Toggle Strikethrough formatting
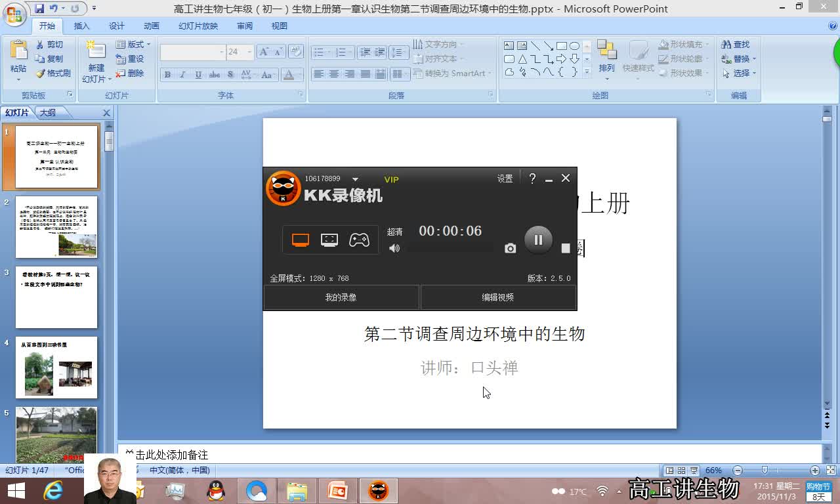840x504 pixels. coord(214,75)
